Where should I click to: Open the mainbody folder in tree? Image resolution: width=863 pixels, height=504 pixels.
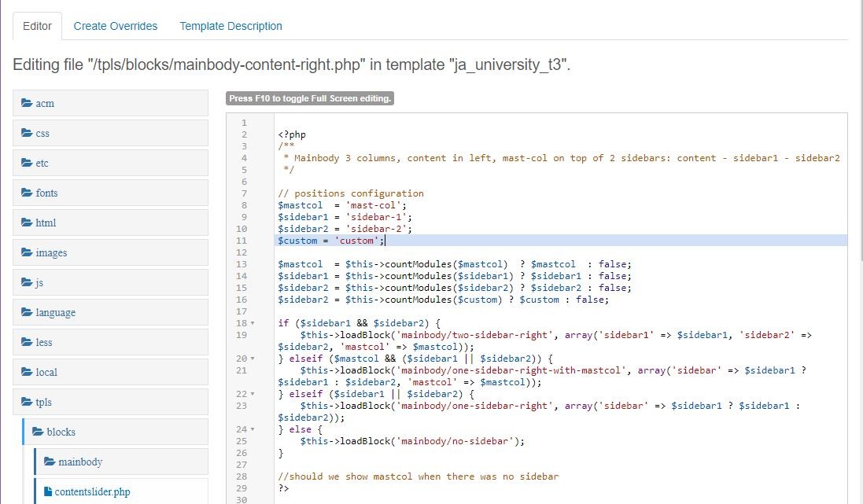point(79,462)
